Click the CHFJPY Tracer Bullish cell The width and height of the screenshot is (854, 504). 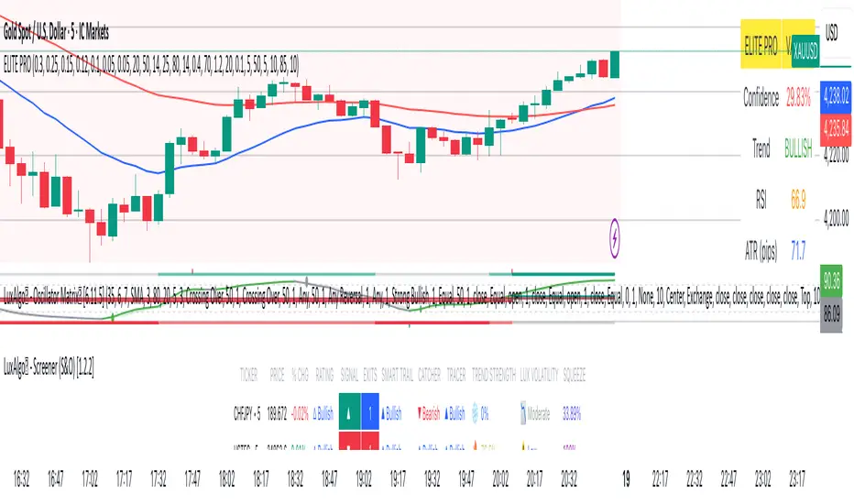coord(455,413)
